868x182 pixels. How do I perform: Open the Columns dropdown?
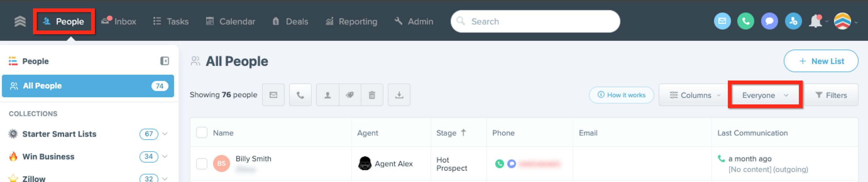tap(695, 95)
